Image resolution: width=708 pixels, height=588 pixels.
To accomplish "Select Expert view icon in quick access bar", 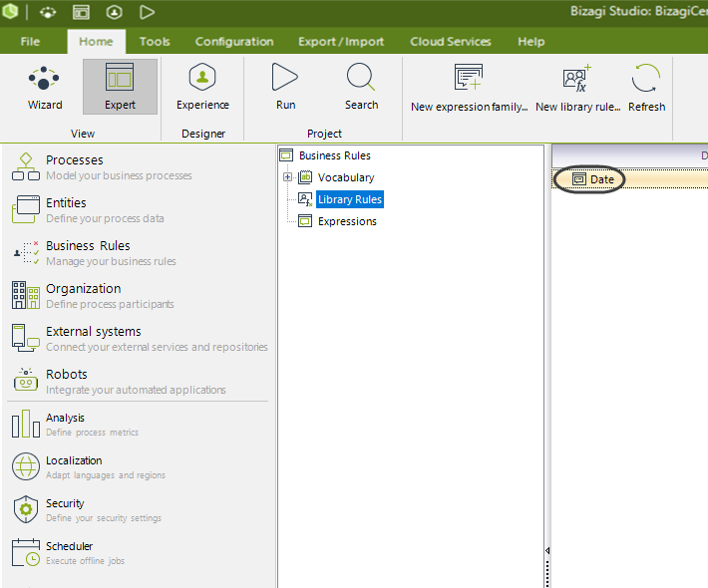I will click(82, 12).
